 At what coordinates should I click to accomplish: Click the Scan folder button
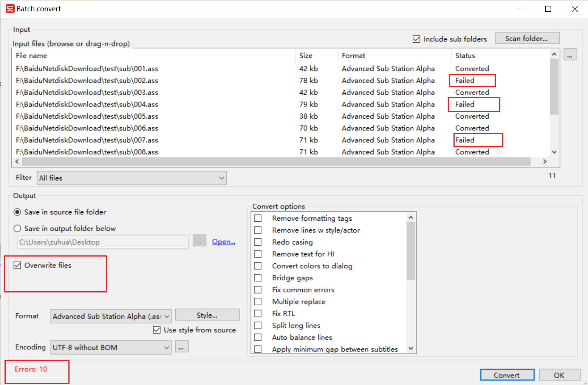click(527, 38)
